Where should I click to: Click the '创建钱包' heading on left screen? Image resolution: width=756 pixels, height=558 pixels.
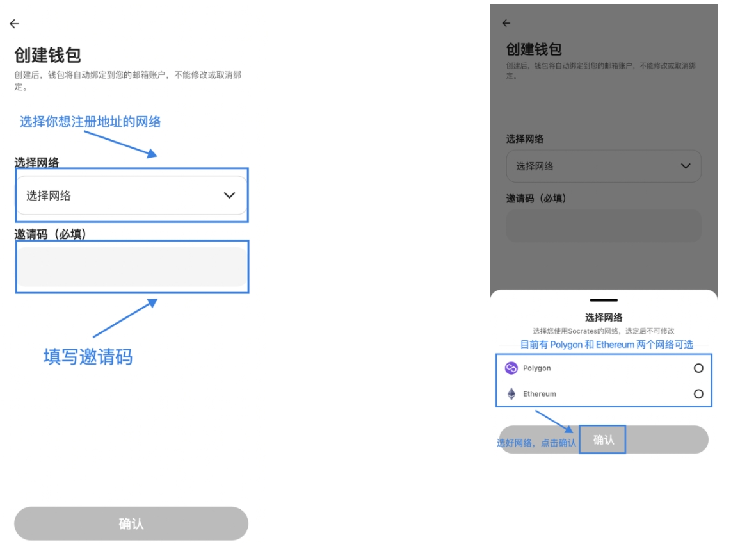pyautogui.click(x=47, y=55)
